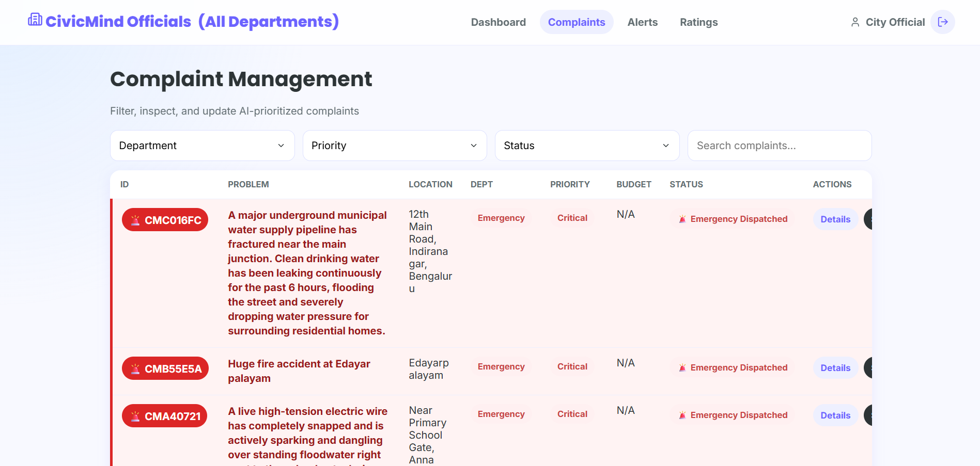The image size is (980, 466).
Task: Go to the Dashboard tab
Action: [499, 22]
